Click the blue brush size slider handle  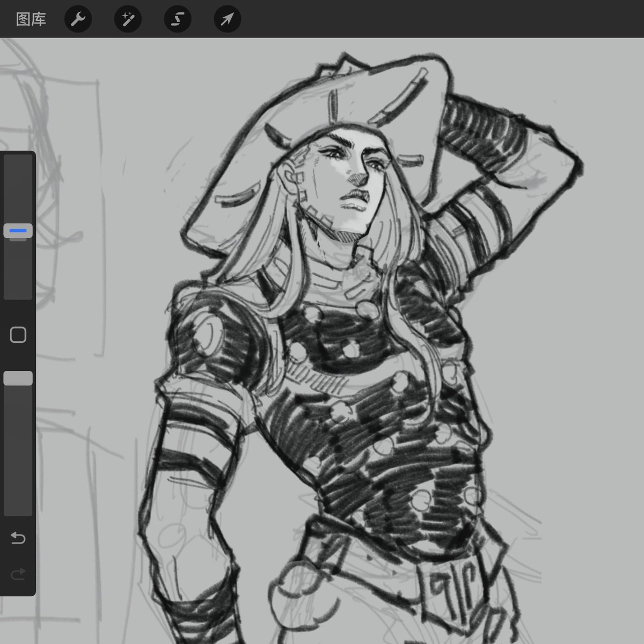[x=18, y=231]
